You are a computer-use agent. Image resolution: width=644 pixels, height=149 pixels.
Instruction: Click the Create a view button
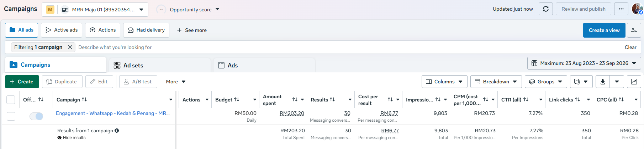point(604,30)
